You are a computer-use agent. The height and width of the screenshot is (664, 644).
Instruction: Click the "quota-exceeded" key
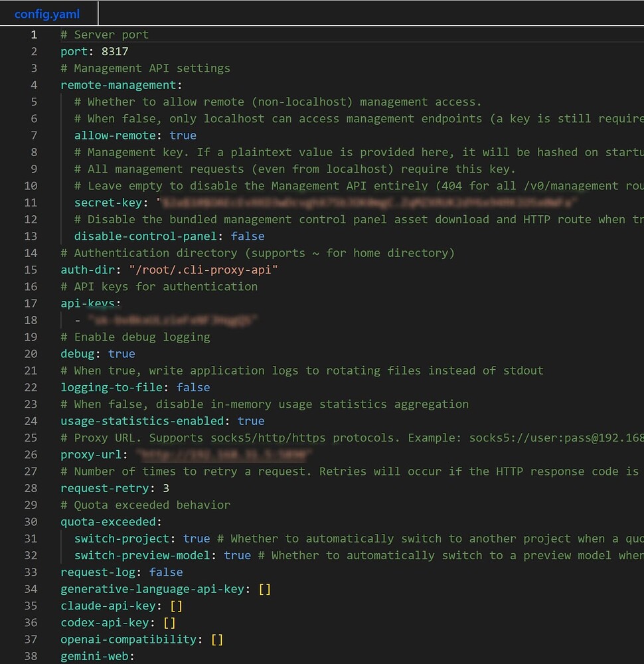tap(108, 522)
